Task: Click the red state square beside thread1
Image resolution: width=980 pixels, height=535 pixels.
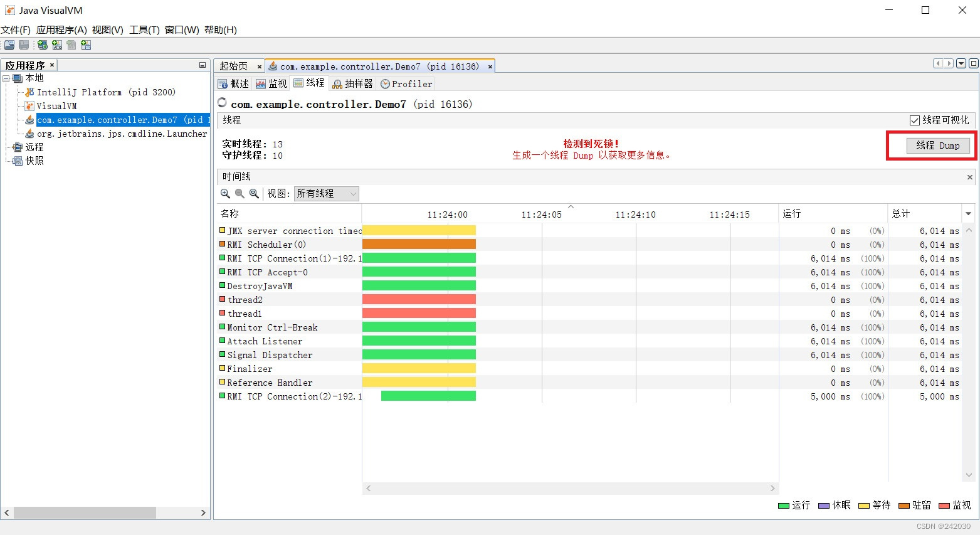Action: coord(222,313)
